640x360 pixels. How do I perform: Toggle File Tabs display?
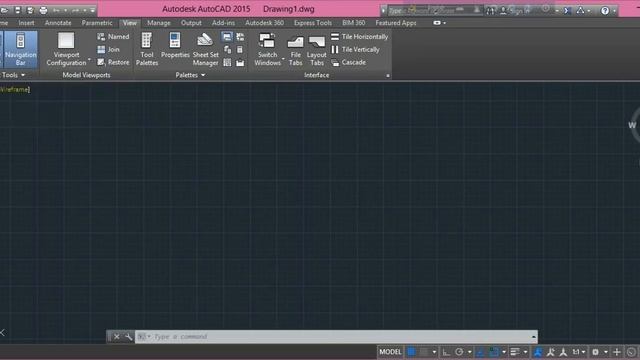pos(296,50)
